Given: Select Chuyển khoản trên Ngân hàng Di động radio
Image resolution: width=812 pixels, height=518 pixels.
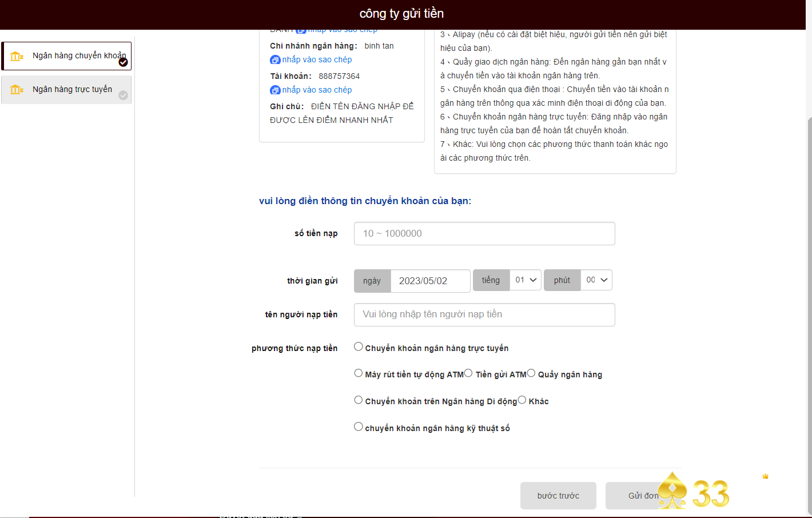Looking at the screenshot, I should click(x=359, y=400).
